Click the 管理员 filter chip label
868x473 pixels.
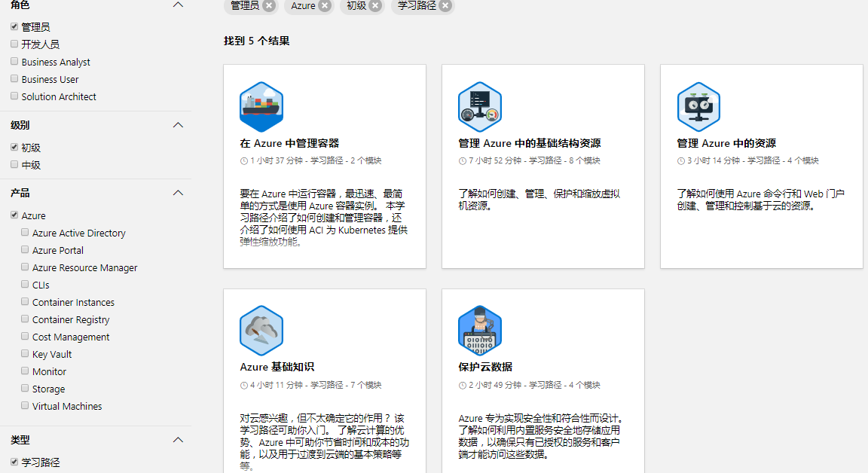[245, 7]
